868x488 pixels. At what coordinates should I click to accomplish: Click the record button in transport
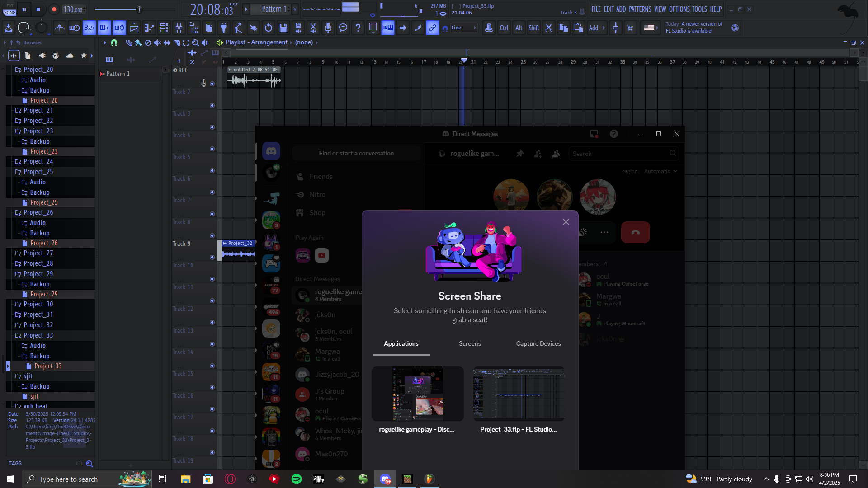point(54,9)
